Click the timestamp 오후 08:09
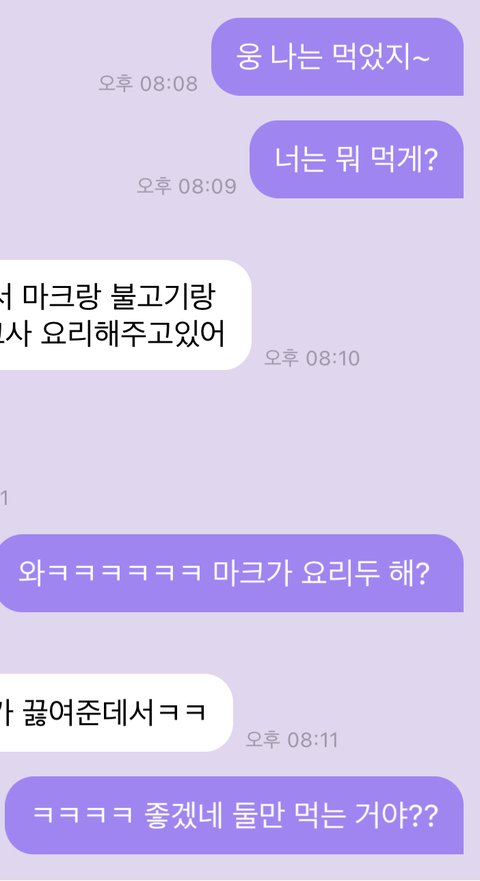 187,185
